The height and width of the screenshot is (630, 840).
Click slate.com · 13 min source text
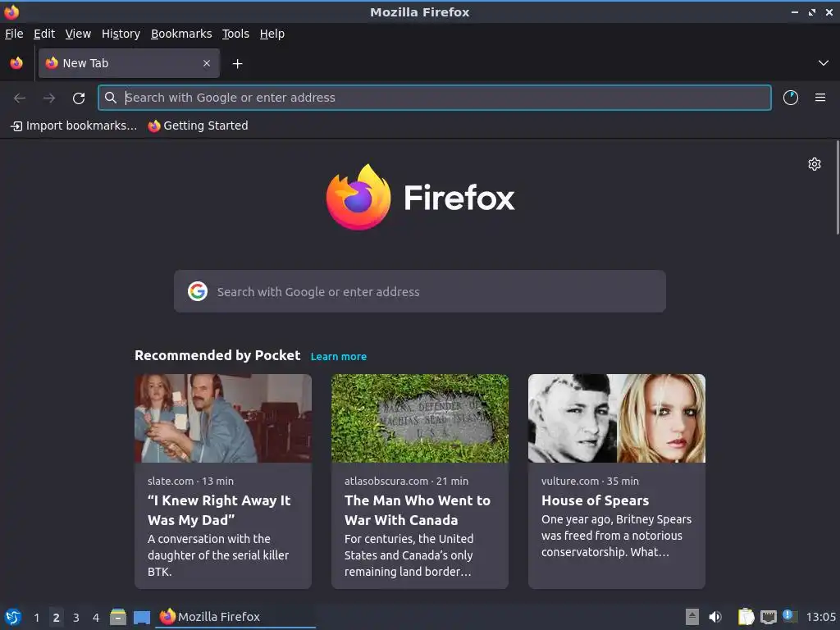point(190,481)
